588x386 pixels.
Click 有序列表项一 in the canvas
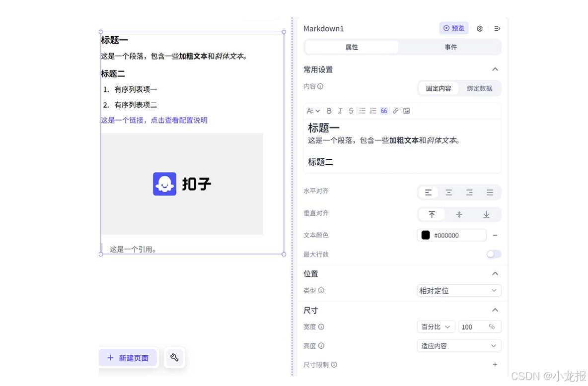136,90
